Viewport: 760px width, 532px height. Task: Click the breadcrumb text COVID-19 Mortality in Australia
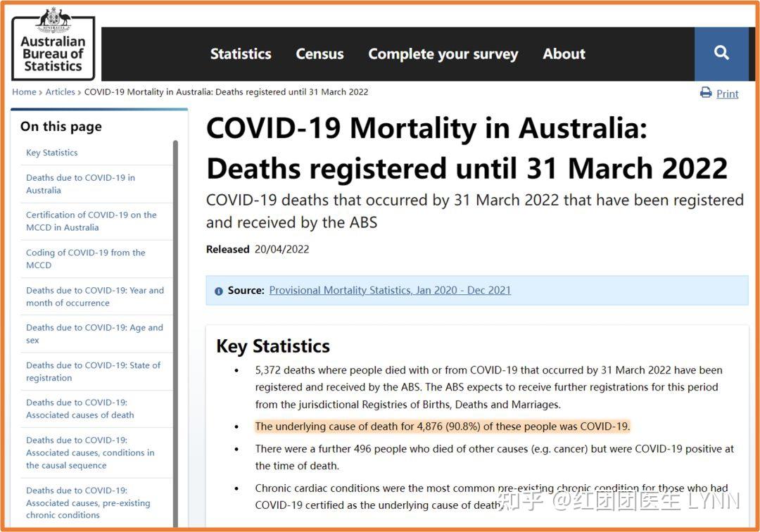click(x=226, y=92)
